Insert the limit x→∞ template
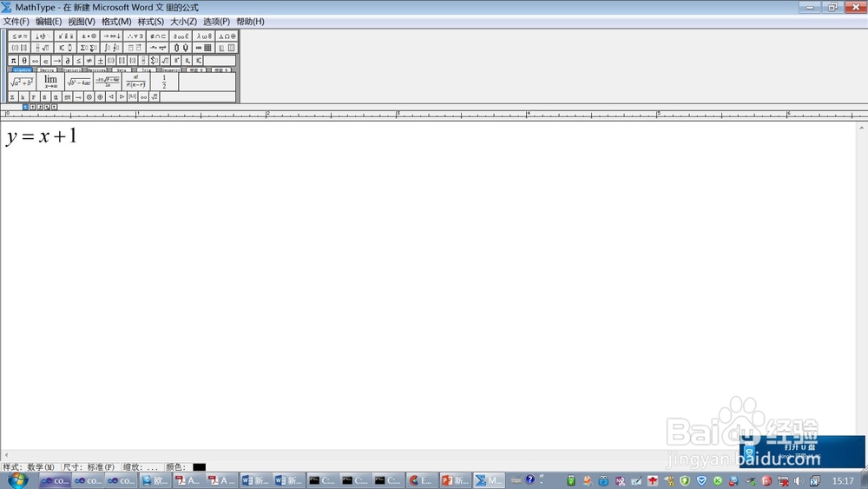Screen dimensions: 868x489 pos(50,82)
